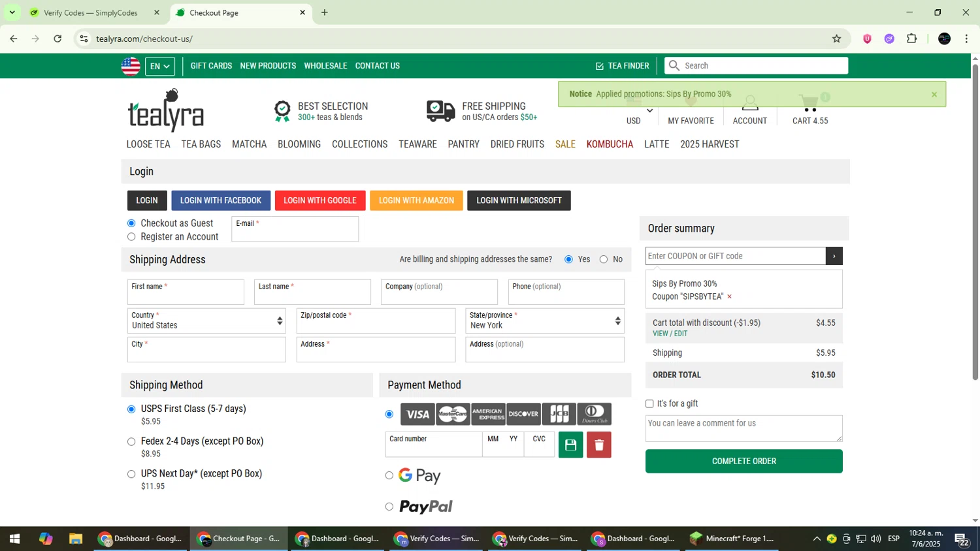This screenshot has height=551, width=980.
Task: Dismiss the promotion notice banner
Action: tap(934, 95)
